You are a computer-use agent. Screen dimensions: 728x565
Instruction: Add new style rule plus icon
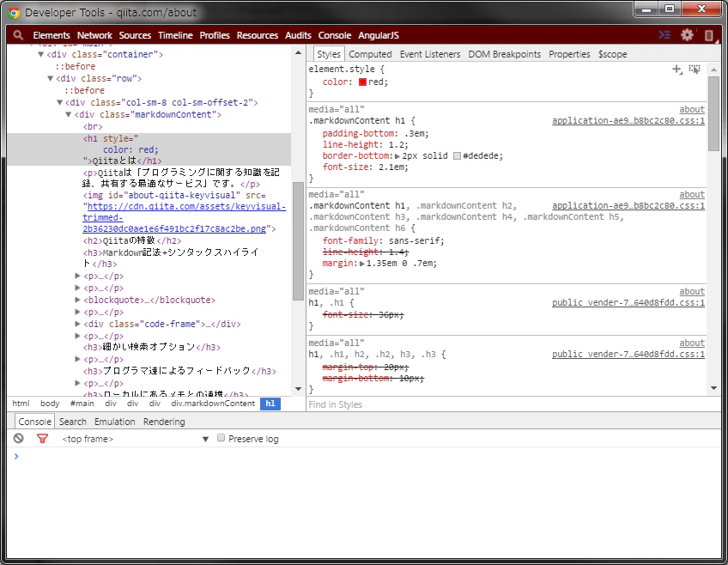point(677,70)
